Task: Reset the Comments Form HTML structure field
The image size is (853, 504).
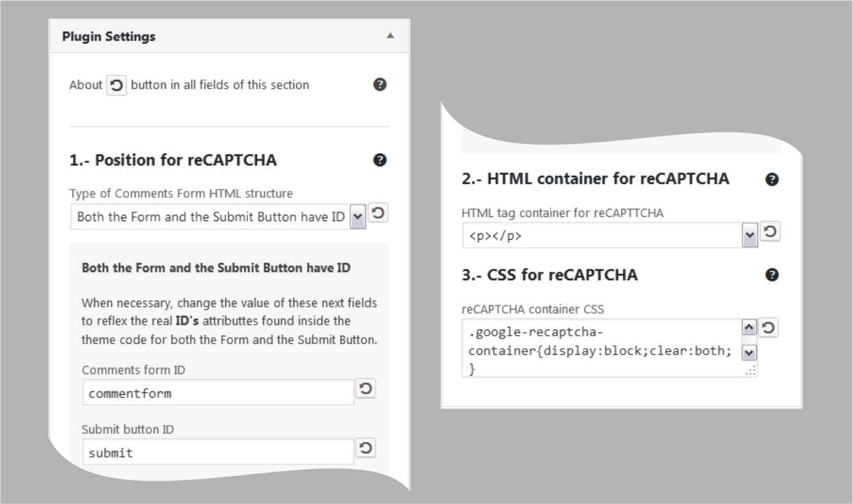Action: (x=378, y=213)
